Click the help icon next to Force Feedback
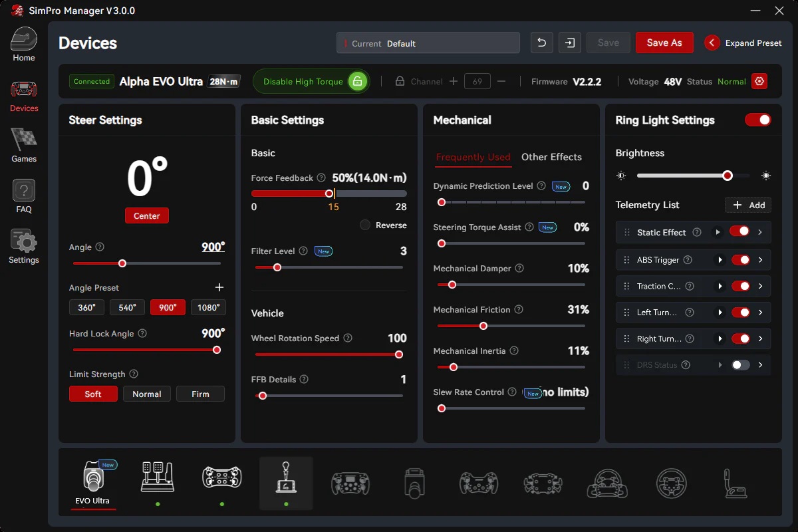The height and width of the screenshot is (532, 798). coord(321,178)
